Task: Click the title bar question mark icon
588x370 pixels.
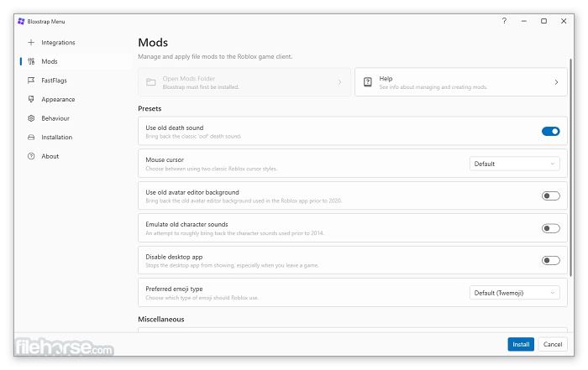Action: click(504, 20)
